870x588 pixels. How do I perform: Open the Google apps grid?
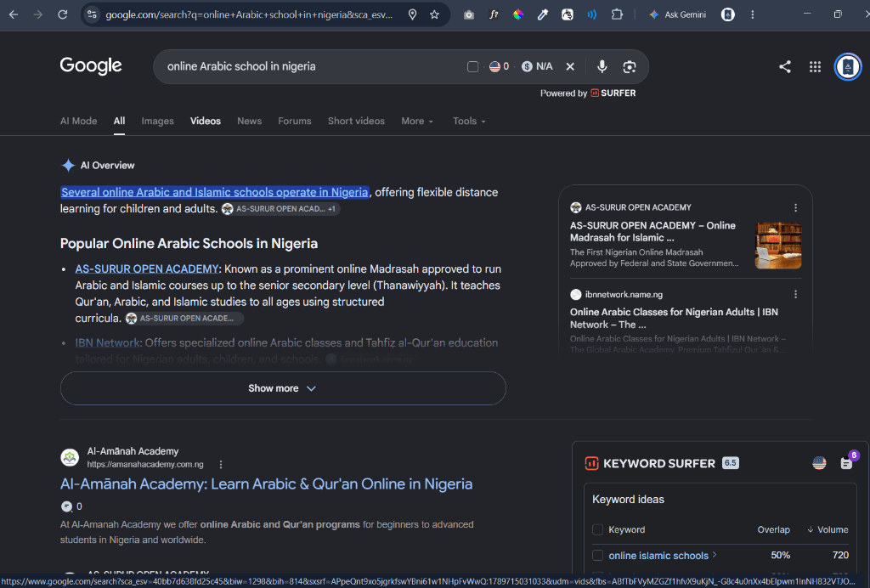pyautogui.click(x=815, y=66)
